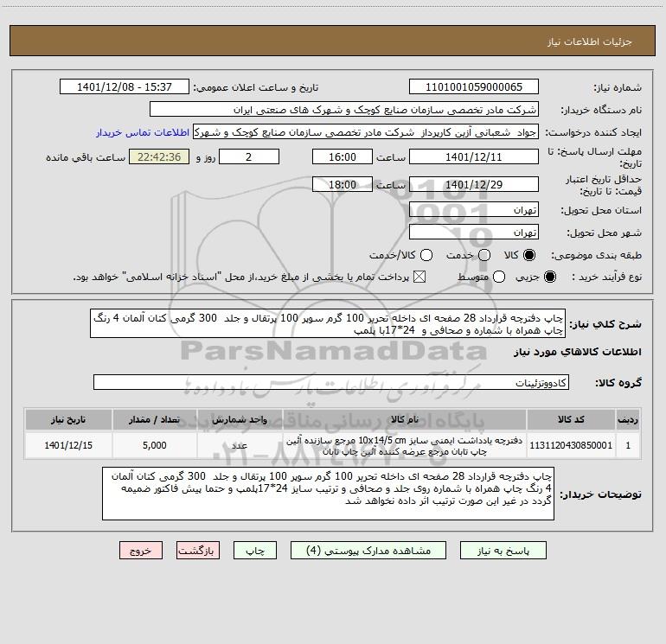Click the response deadline hour 16:00 field
Screen dimensions: 666x644
[343, 156]
